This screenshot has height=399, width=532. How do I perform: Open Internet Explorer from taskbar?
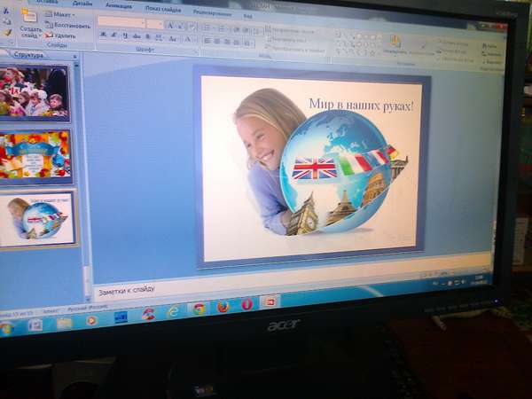[x=174, y=310]
